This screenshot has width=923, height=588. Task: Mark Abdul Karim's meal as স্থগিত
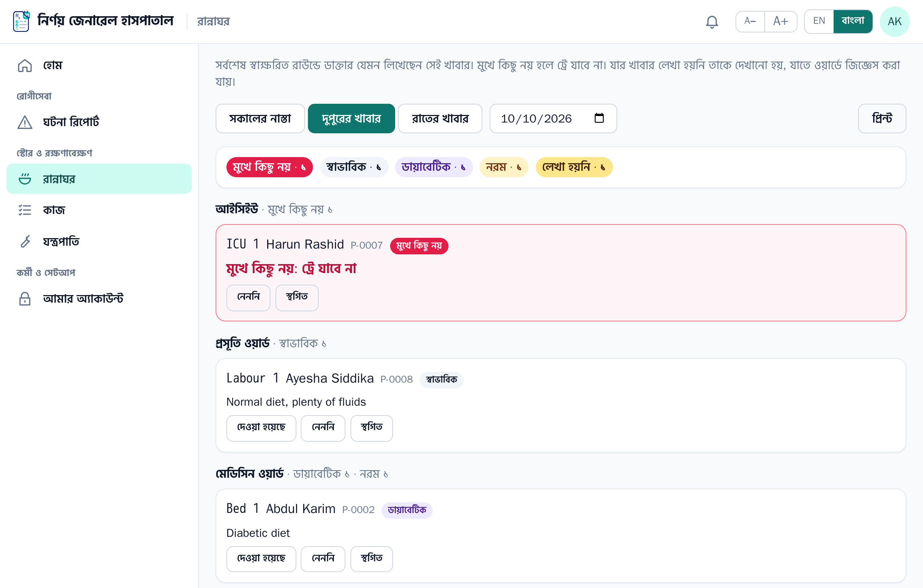click(x=371, y=559)
